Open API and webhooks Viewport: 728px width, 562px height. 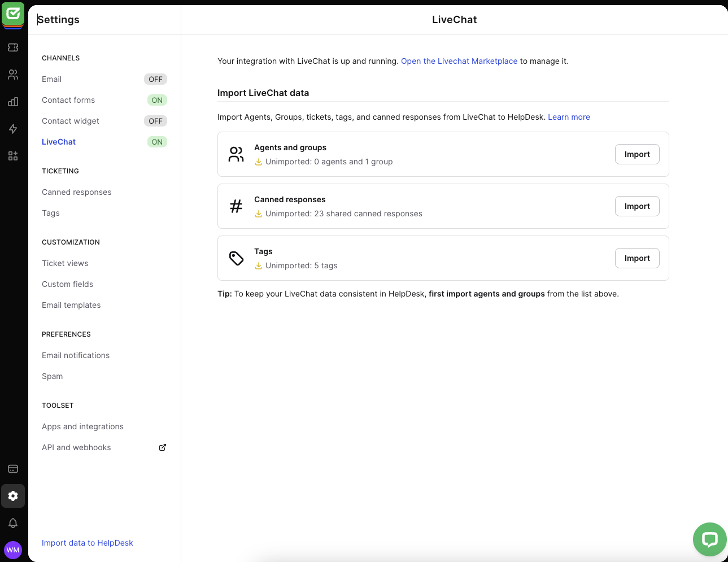(76, 447)
